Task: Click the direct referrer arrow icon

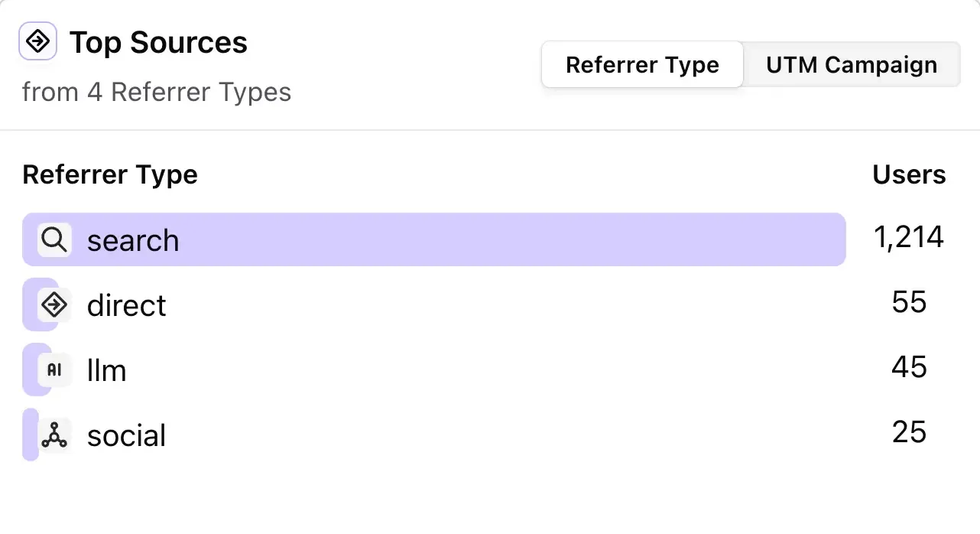Action: point(54,304)
